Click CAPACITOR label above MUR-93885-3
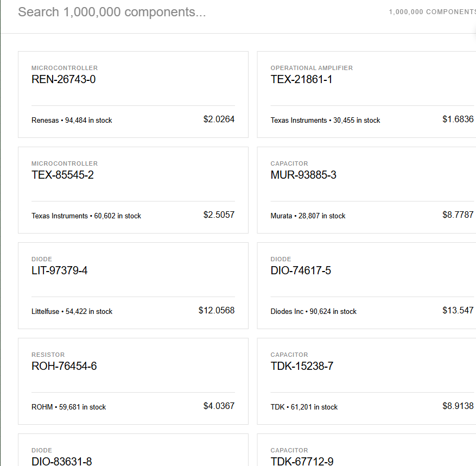The image size is (476, 466). [289, 163]
